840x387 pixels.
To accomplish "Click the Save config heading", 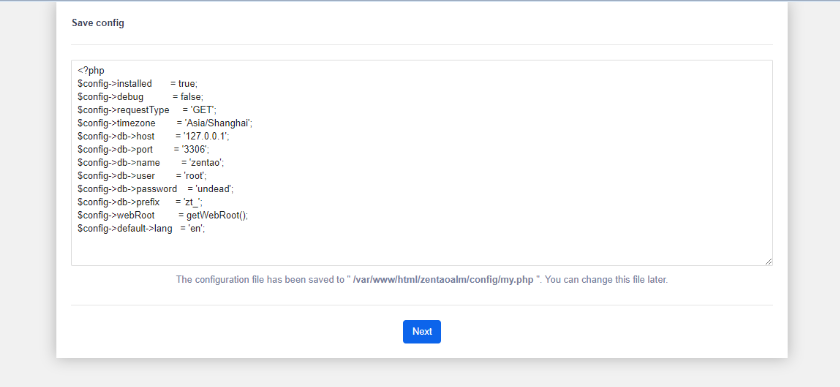I will [x=98, y=23].
